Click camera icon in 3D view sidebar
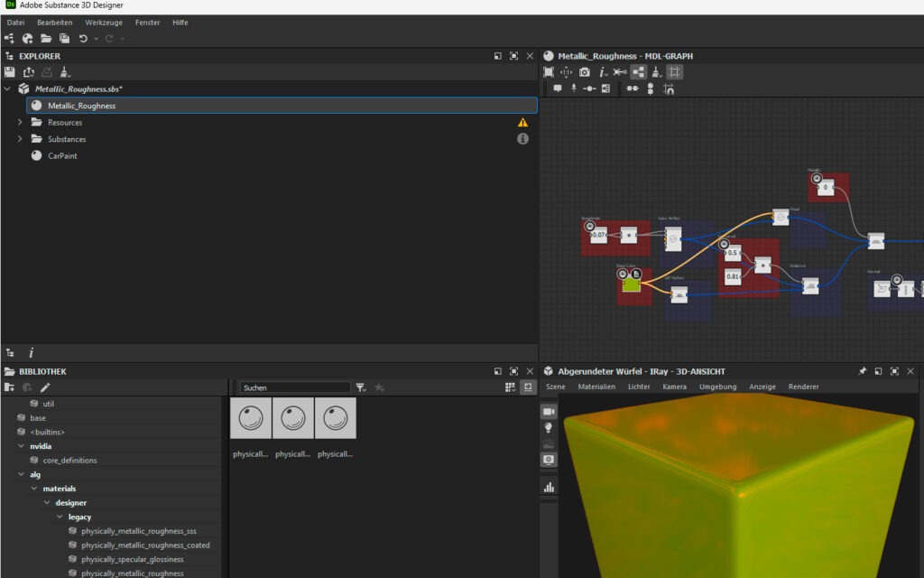The width and height of the screenshot is (924, 578). click(549, 411)
